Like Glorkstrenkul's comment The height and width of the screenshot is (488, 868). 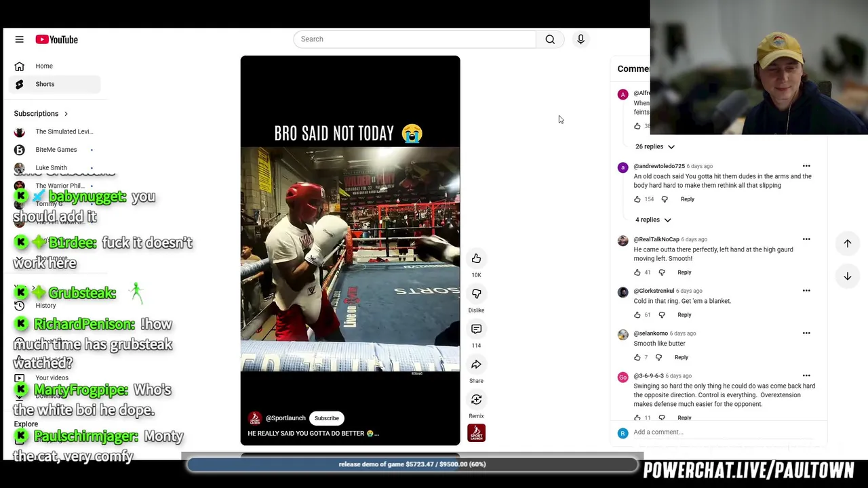(637, 315)
